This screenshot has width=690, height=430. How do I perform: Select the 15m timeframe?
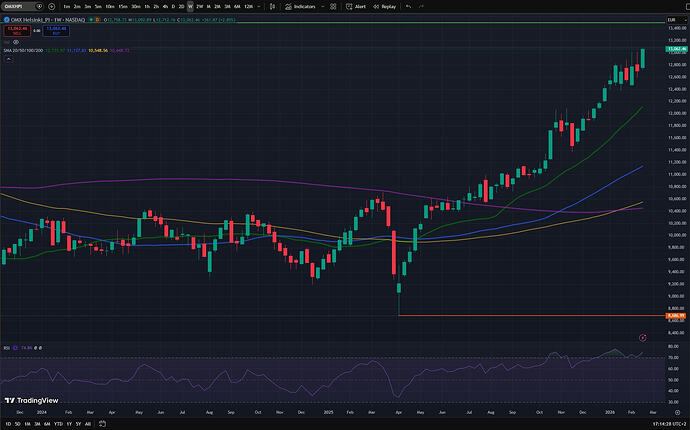(x=123, y=7)
